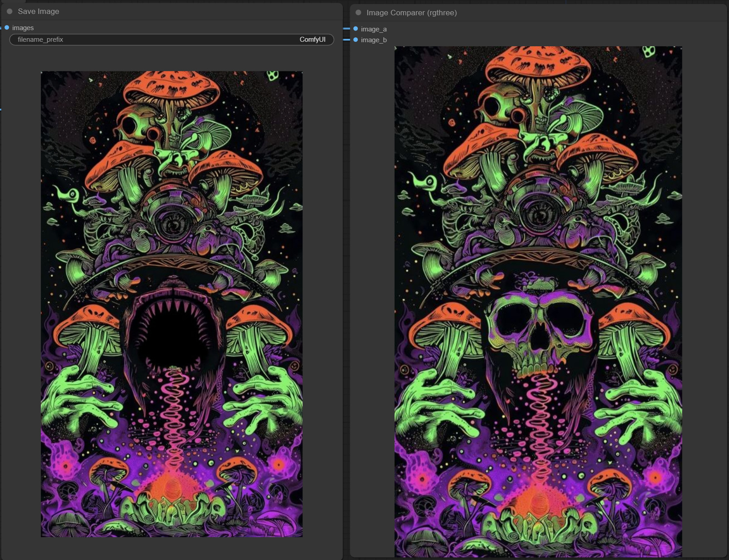Click the output slot dot at the canvas left edge

point(2,109)
